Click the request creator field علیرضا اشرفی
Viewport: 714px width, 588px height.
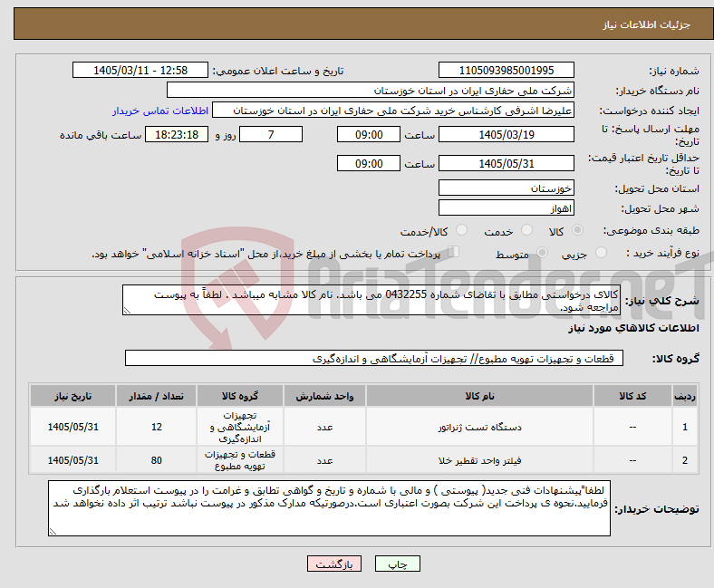coord(393,111)
